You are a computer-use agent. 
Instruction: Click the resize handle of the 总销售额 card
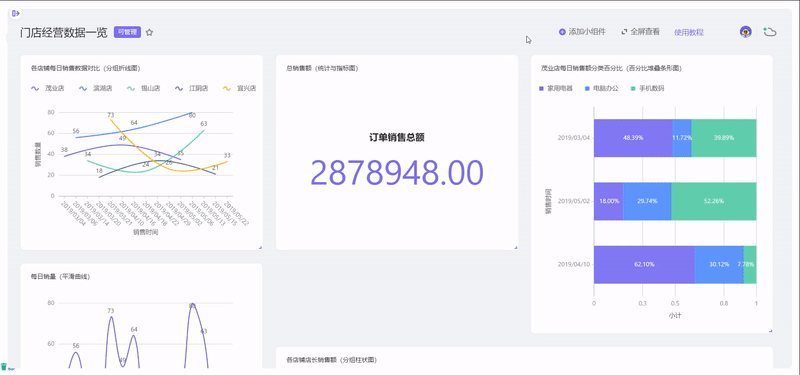pyautogui.click(x=516, y=247)
